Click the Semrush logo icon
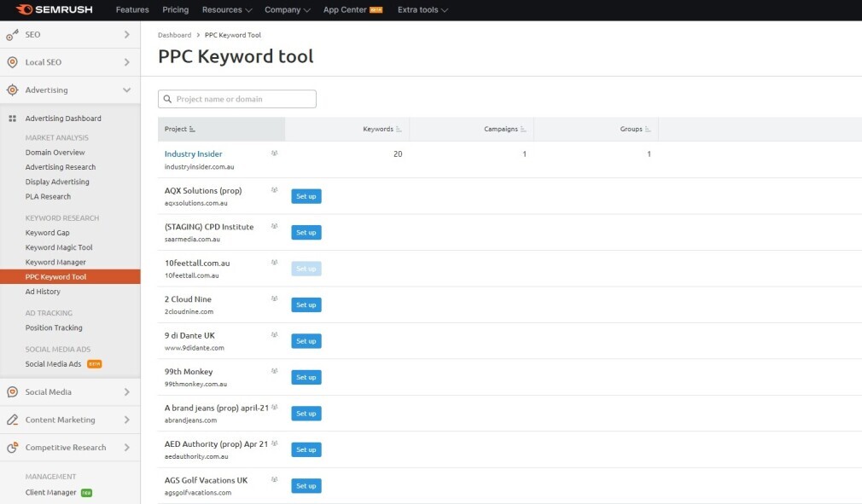862x504 pixels. (24, 9)
